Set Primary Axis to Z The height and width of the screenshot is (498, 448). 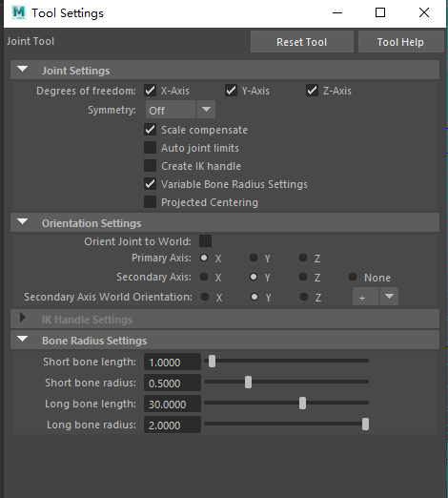click(x=303, y=258)
